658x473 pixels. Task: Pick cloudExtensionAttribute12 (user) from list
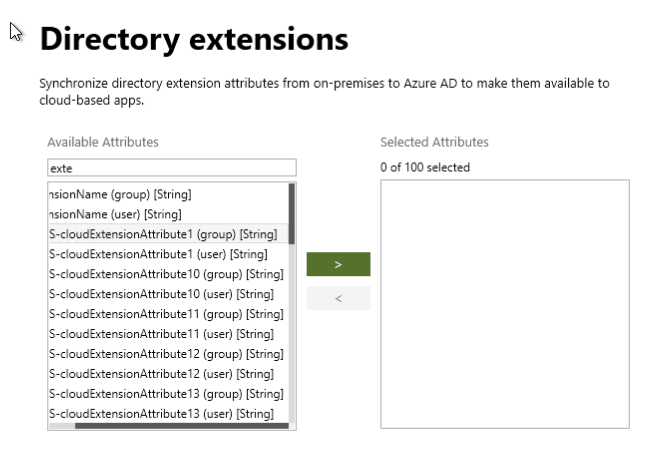(161, 374)
